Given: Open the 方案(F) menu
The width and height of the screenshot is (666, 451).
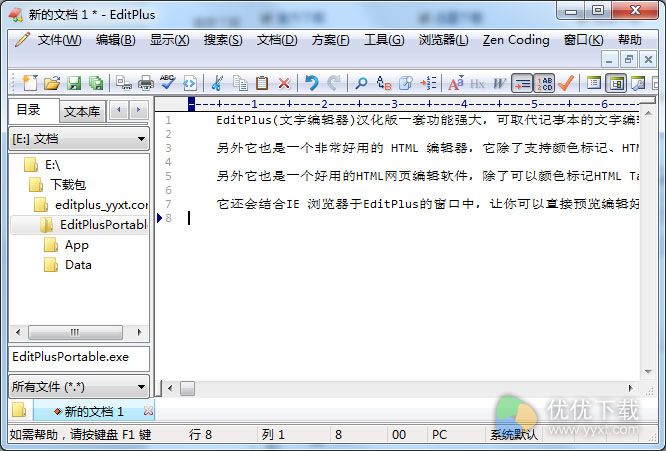Looking at the screenshot, I should click(x=330, y=40).
